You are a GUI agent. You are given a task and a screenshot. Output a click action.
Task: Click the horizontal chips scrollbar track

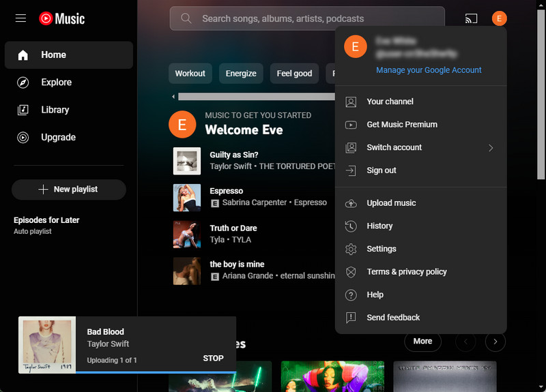point(257,96)
